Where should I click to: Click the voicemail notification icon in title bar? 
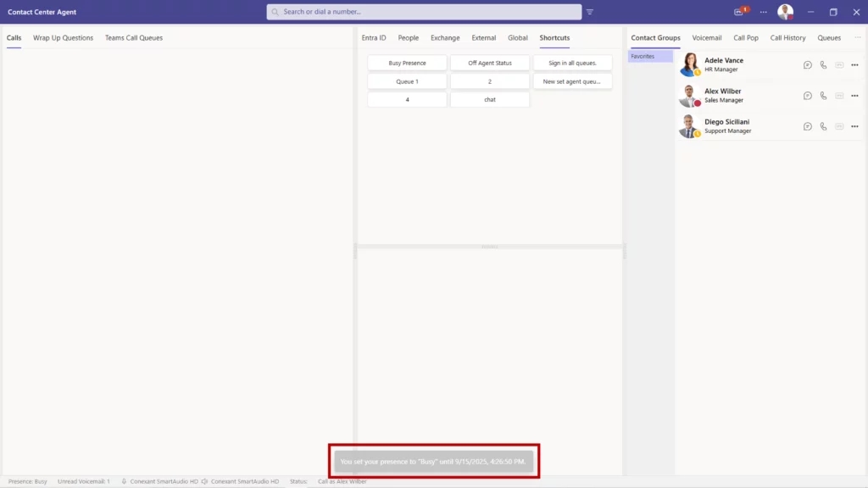pyautogui.click(x=739, y=12)
